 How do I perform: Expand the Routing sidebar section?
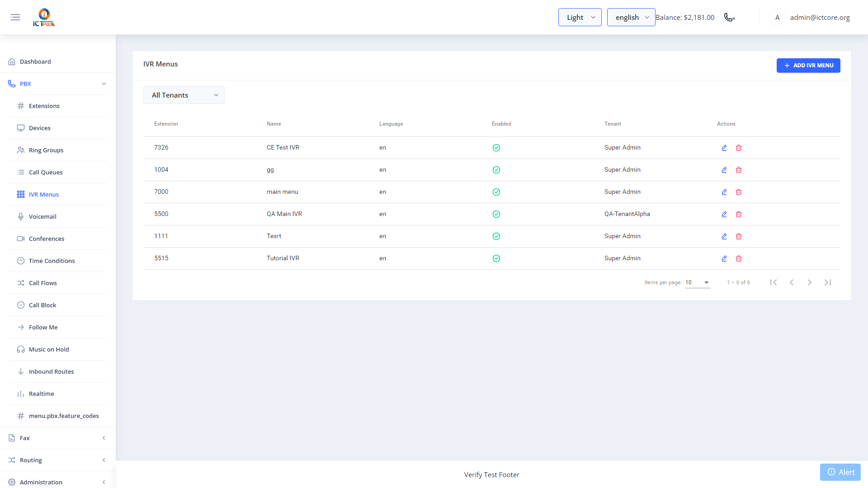58,460
